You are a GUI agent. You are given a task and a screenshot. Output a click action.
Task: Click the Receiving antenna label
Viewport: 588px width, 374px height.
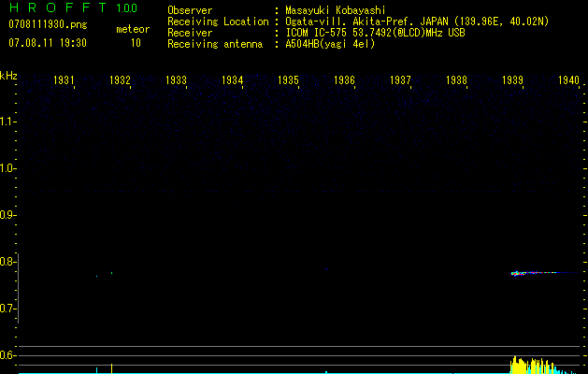(x=215, y=44)
